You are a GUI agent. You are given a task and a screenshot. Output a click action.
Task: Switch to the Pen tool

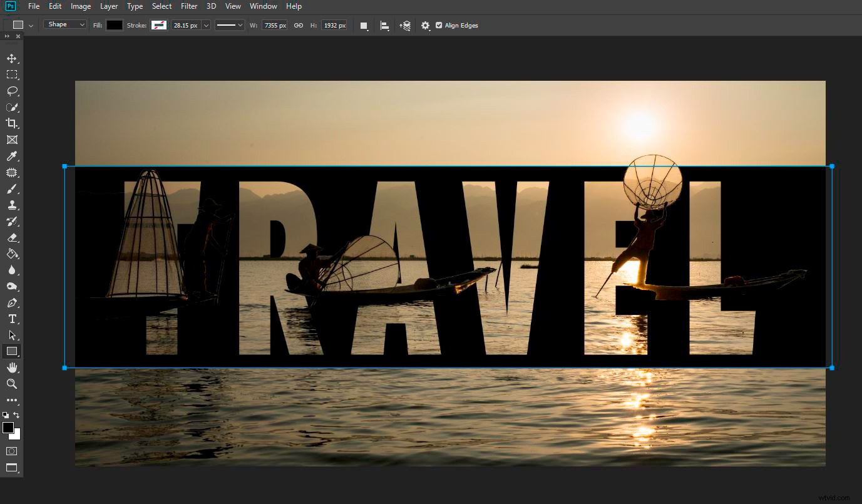tap(12, 302)
